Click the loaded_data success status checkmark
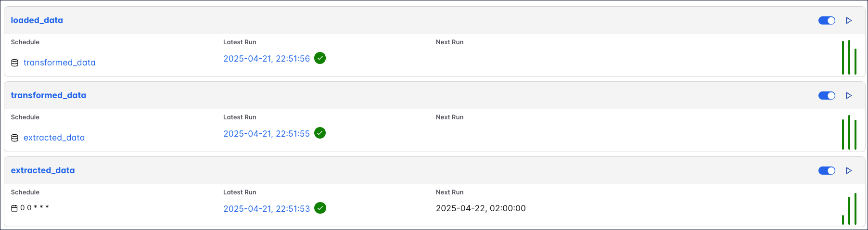 pyautogui.click(x=320, y=58)
